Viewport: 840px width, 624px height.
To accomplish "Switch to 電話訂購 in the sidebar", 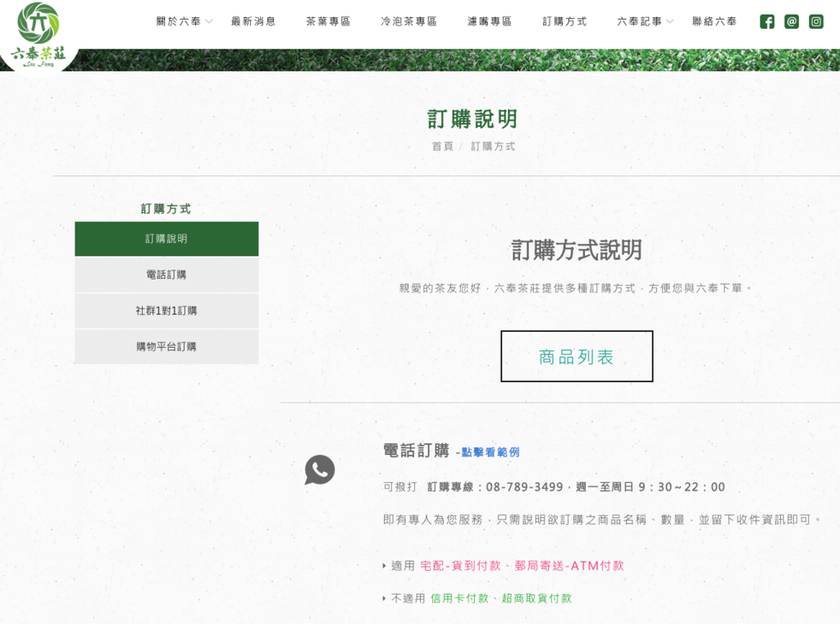I will tap(167, 275).
